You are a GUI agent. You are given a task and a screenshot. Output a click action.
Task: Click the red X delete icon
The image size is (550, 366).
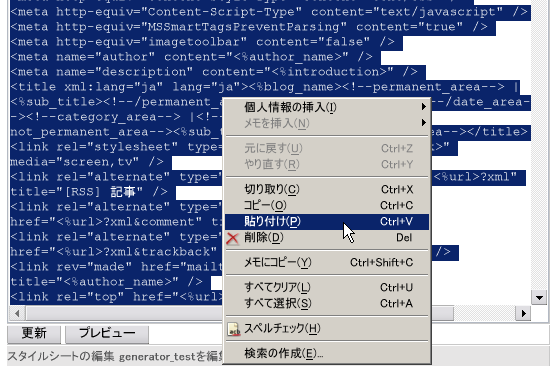tap(233, 238)
